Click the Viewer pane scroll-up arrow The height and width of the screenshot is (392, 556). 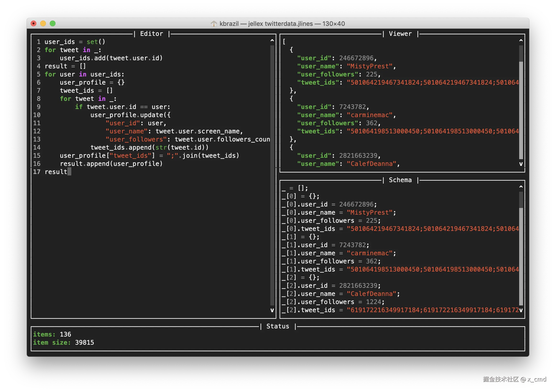(521, 41)
